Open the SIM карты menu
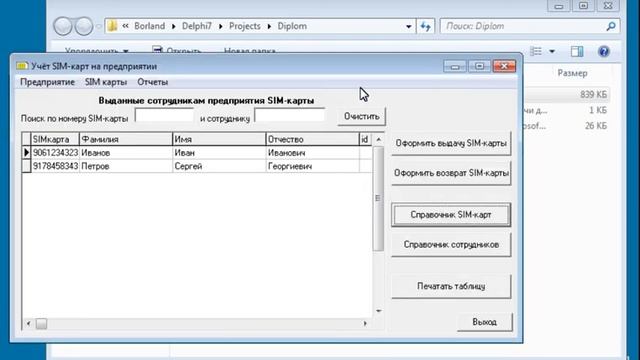 pyautogui.click(x=106, y=82)
